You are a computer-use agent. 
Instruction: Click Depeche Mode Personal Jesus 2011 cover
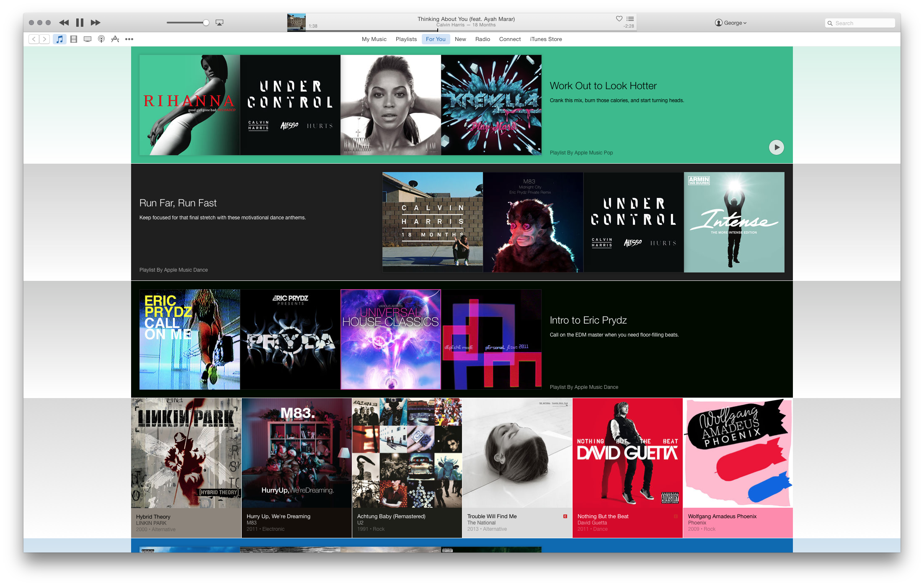pyautogui.click(x=491, y=339)
